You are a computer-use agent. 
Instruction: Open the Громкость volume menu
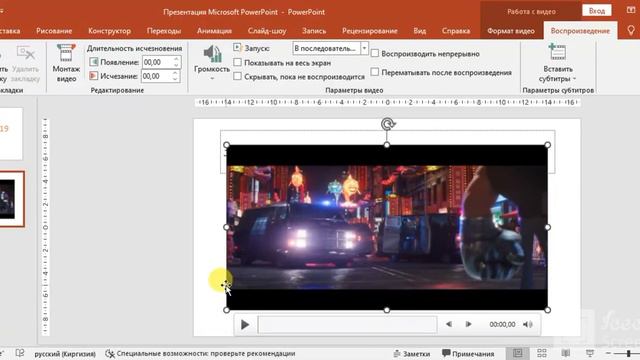[x=212, y=62]
